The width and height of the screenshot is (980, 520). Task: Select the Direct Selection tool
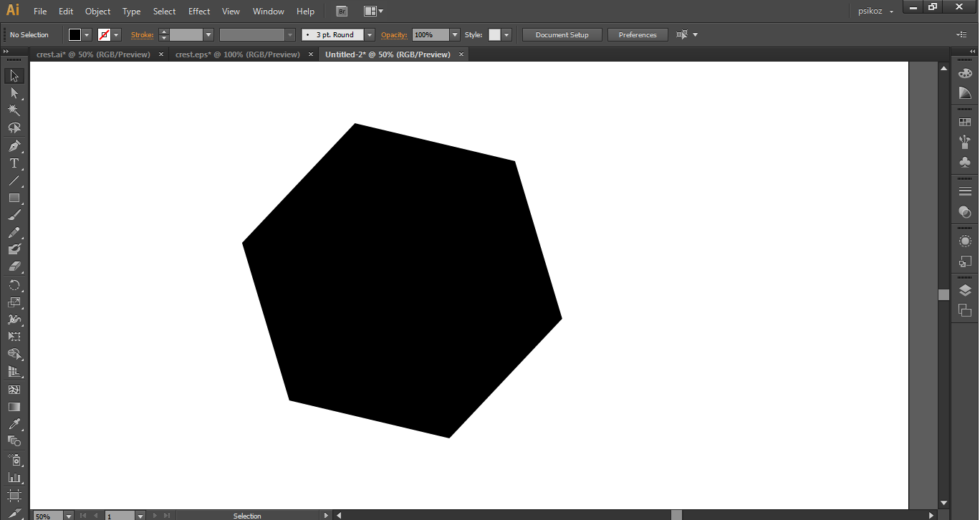tap(14, 93)
